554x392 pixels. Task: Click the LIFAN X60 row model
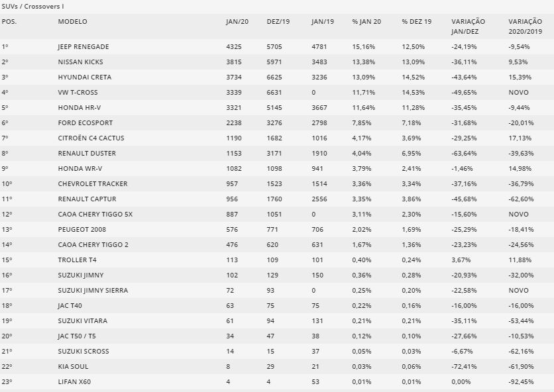tap(74, 381)
